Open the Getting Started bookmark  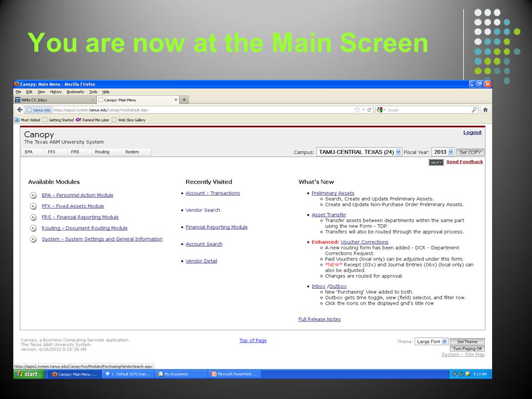point(58,120)
